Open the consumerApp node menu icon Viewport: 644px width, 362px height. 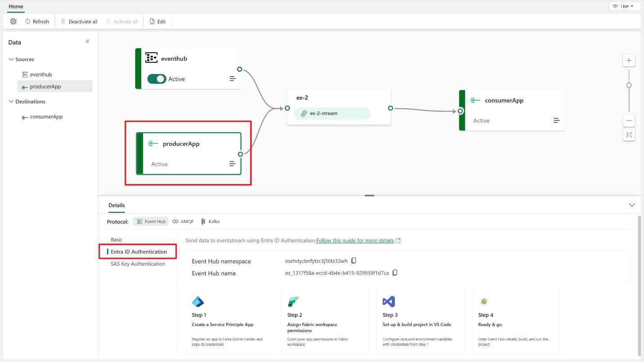coord(556,121)
